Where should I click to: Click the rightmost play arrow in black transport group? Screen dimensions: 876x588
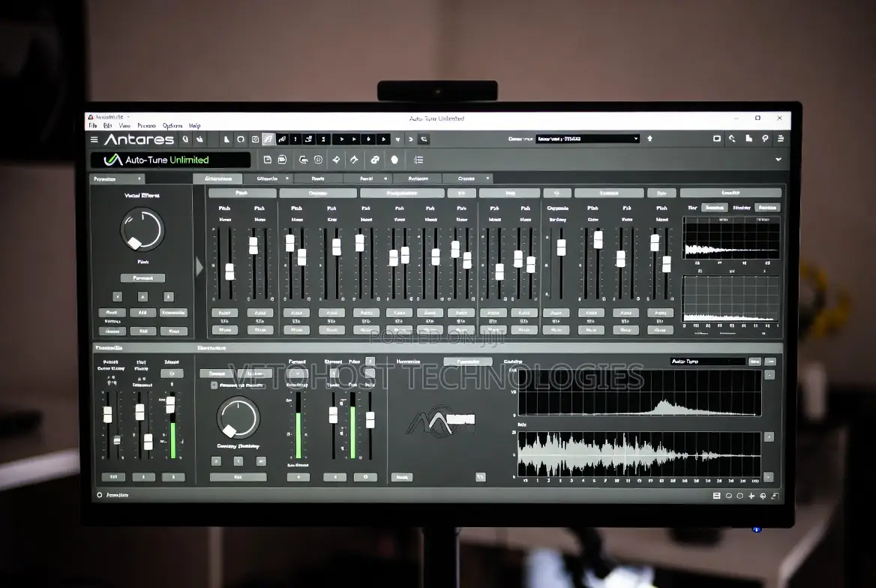pyautogui.click(x=383, y=139)
